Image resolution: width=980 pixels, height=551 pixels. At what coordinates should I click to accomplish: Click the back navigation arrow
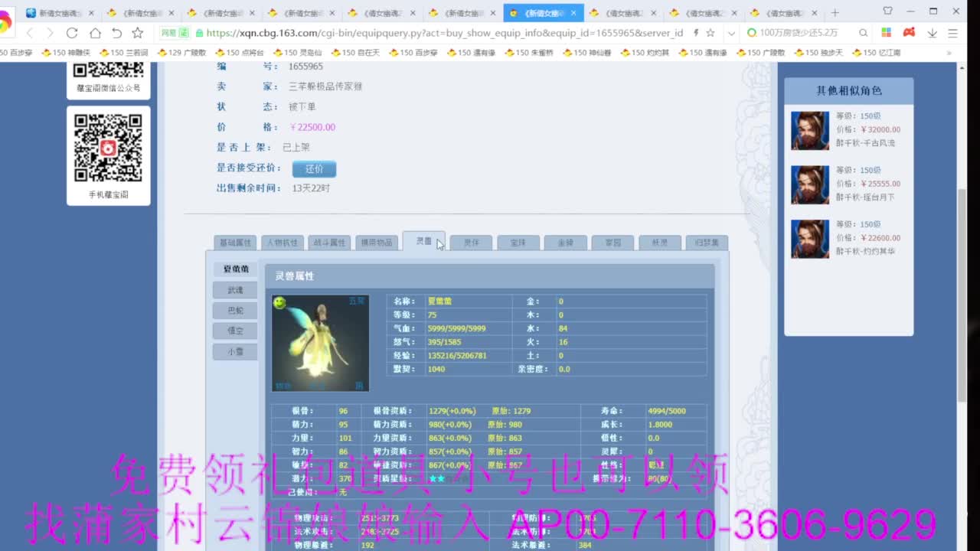tap(29, 34)
